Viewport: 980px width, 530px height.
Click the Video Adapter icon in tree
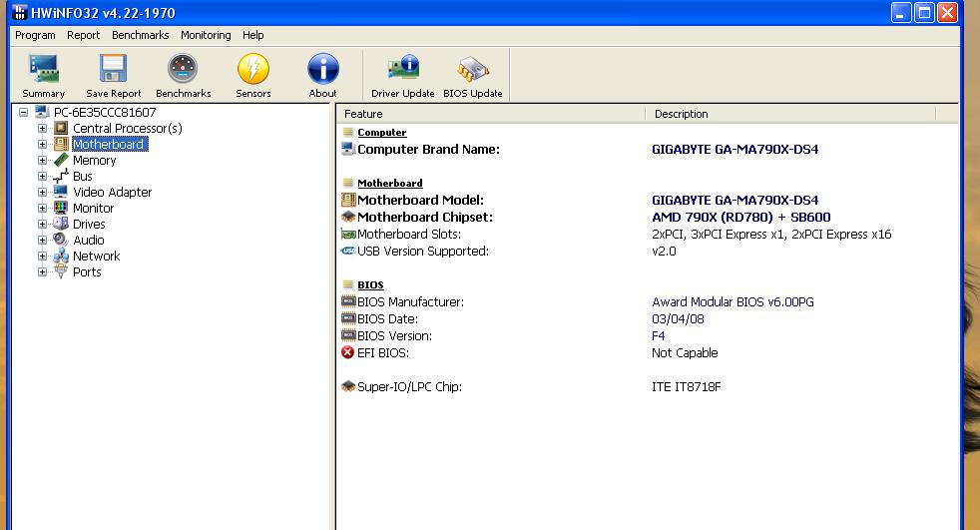pyautogui.click(x=61, y=192)
